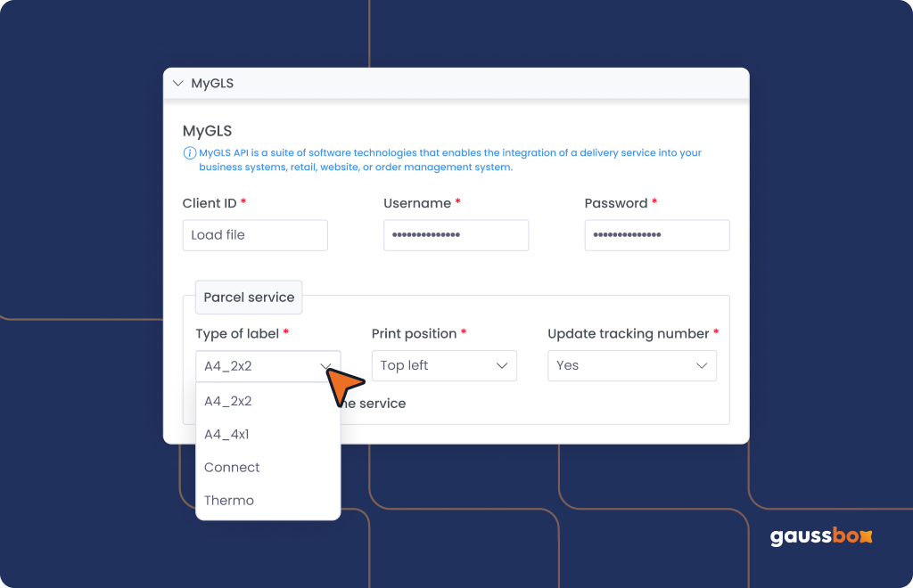The height and width of the screenshot is (588, 913).
Task: Select Connect label type option
Action: pos(267,468)
